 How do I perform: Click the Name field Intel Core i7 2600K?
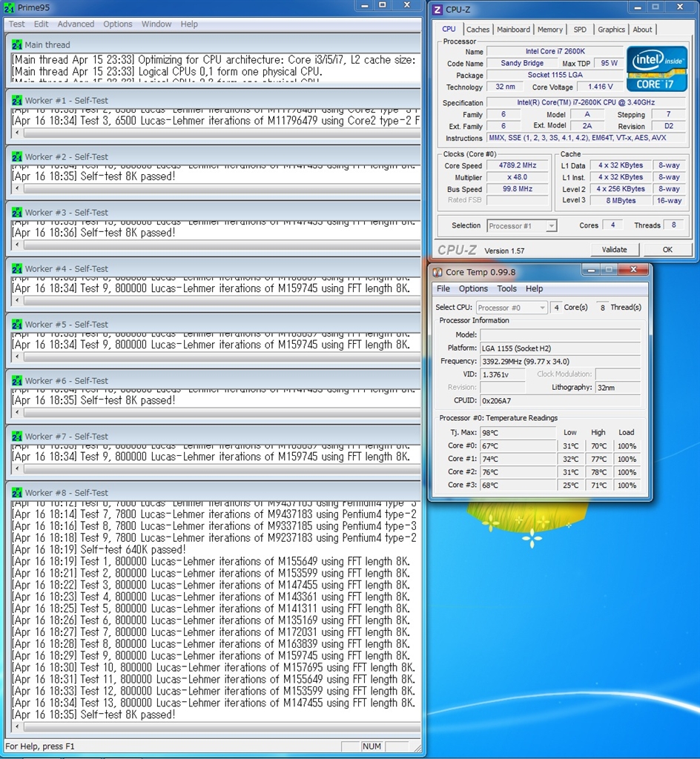(x=555, y=51)
